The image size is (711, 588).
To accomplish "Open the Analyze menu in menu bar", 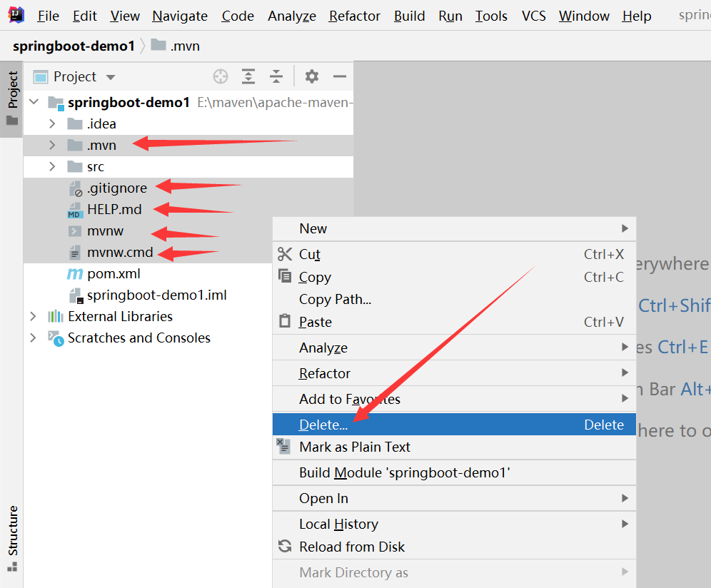I will click(x=291, y=16).
